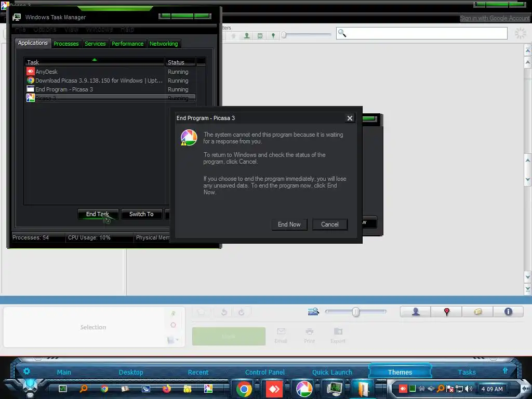Click the geotag filter pin icon in Picasa toolbar
Screen dimensions: 532x399
point(273,35)
